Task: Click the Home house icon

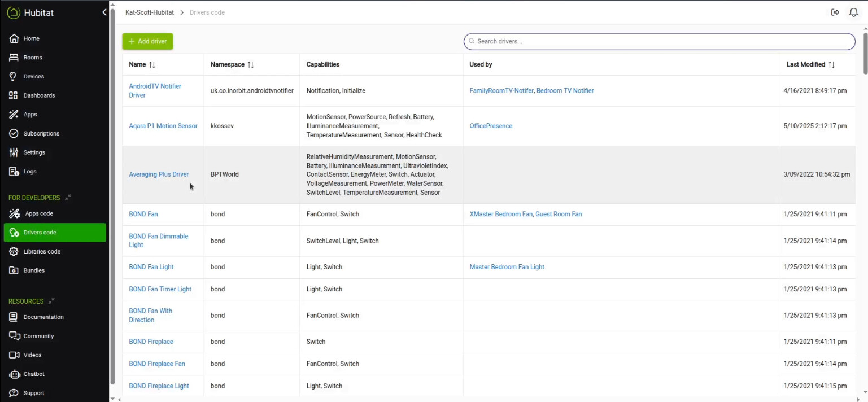Action: 14,38
